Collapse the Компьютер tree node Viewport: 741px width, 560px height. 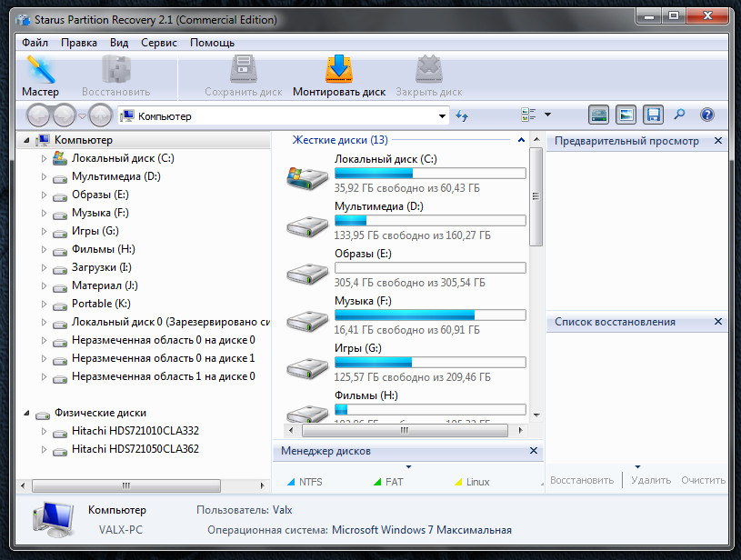coord(26,140)
